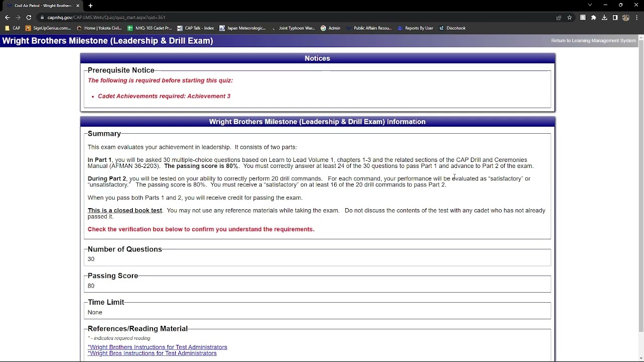Viewport: 644px width, 362px height.
Task: Click Return to Learning Management System link
Action: [593, 41]
